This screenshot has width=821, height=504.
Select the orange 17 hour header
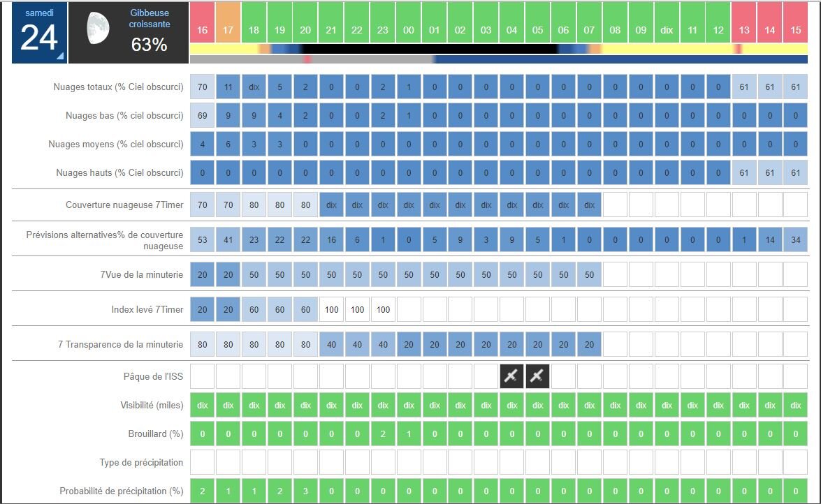tap(228, 31)
